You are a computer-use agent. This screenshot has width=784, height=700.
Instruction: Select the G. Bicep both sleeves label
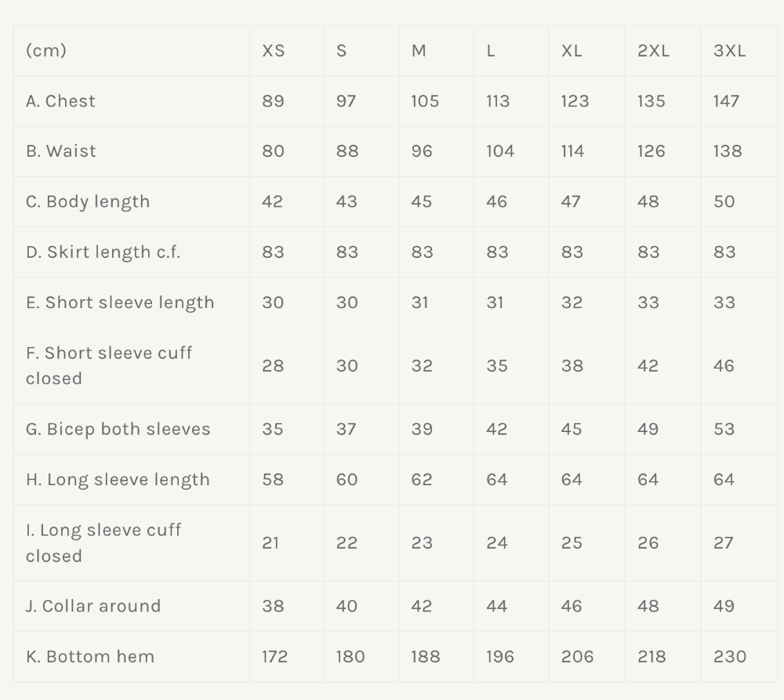point(118,429)
